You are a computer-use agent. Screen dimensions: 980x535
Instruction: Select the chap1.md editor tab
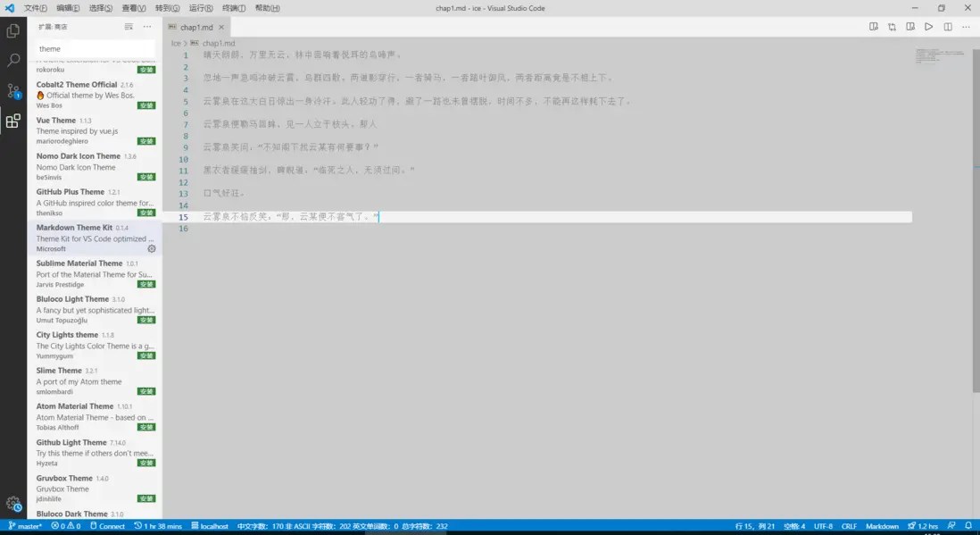[195, 27]
